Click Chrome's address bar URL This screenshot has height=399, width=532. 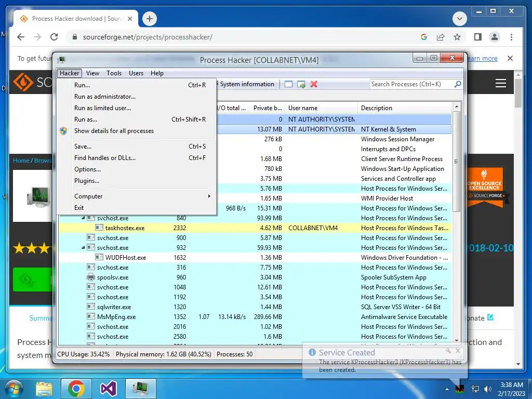click(x=148, y=37)
